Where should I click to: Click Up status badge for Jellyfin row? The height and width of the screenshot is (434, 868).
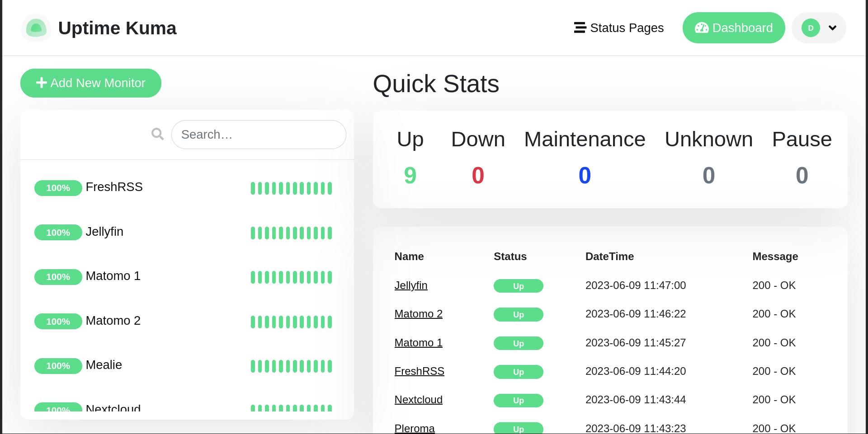pos(519,286)
